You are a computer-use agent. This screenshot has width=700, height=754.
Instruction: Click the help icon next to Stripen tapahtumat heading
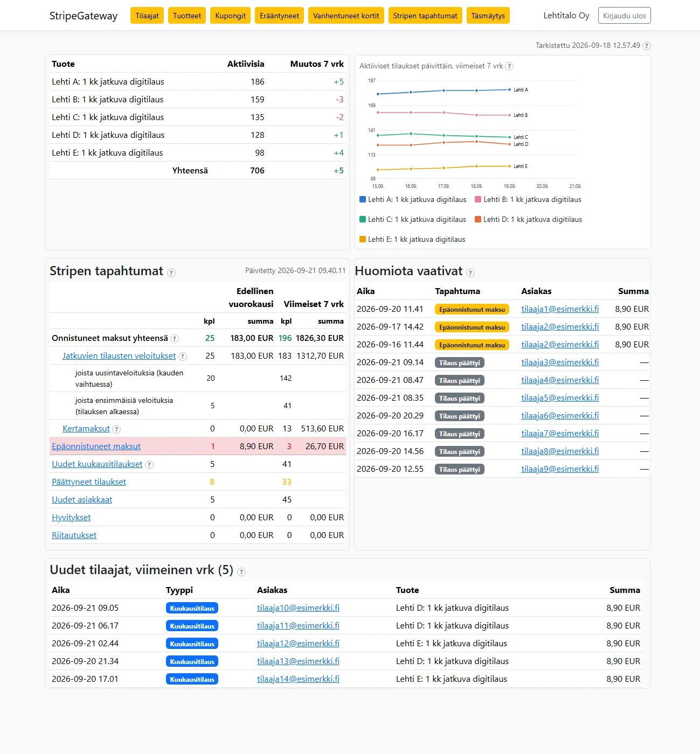click(171, 273)
